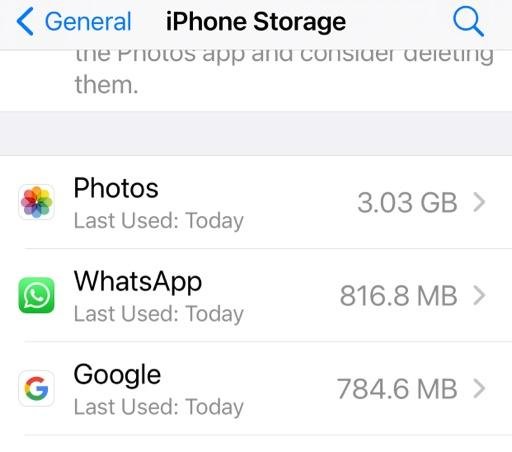Select the 816.8 MB size value
The width and height of the screenshot is (512, 452).
[398, 296]
